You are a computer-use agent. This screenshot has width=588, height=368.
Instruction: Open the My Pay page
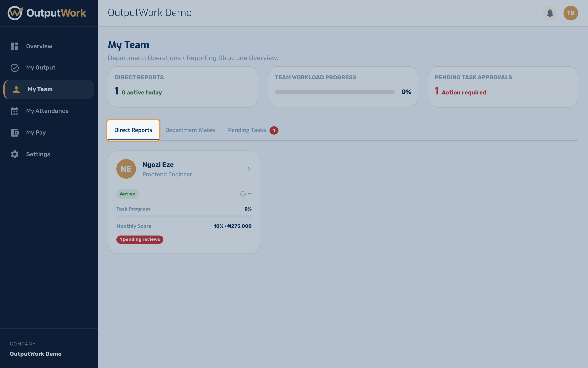click(49, 133)
